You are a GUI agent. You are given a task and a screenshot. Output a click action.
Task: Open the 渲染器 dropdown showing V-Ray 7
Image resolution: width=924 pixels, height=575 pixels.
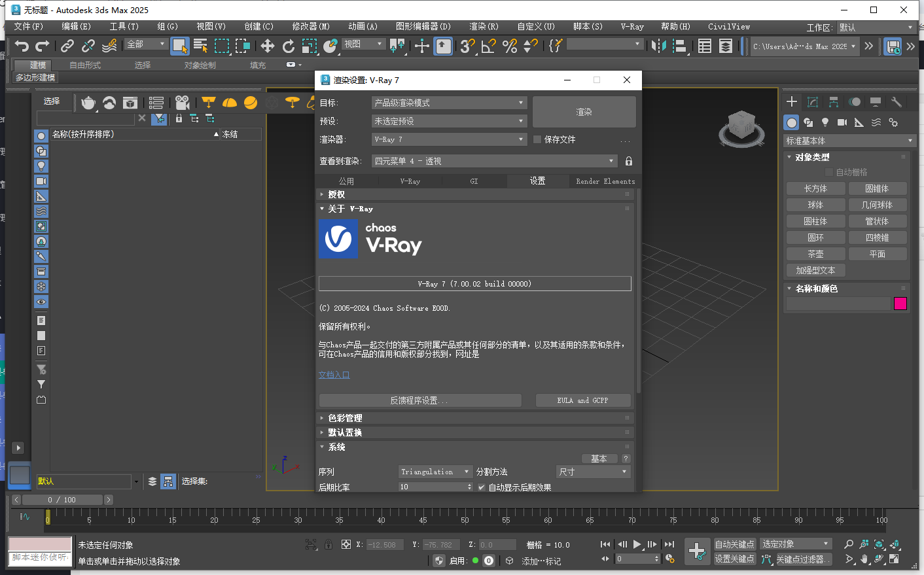pos(448,139)
